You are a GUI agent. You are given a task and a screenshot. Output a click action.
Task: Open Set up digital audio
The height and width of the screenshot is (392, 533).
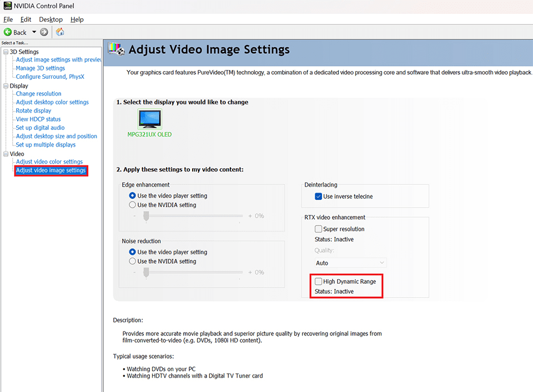[x=40, y=128]
